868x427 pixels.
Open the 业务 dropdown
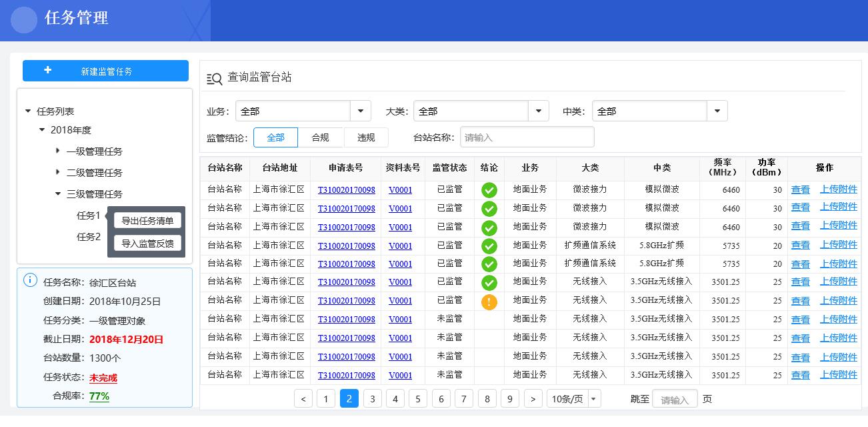[x=361, y=111]
